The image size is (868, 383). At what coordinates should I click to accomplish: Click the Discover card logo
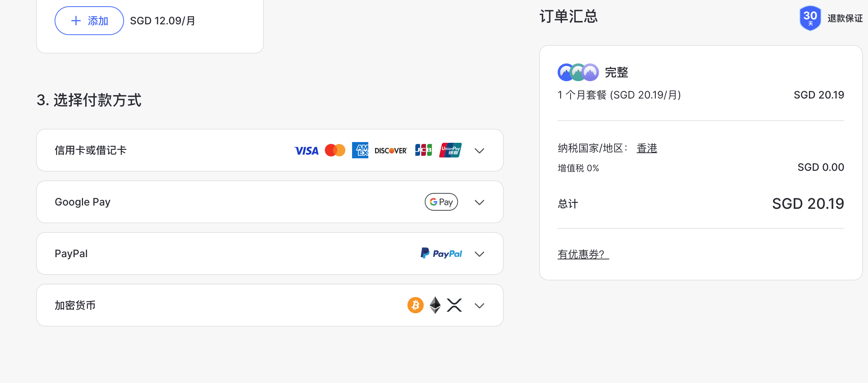(391, 151)
